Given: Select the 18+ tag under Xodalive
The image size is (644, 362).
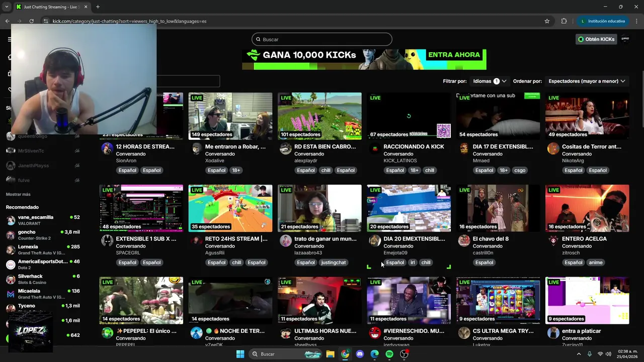Looking at the screenshot, I should click(x=236, y=170).
